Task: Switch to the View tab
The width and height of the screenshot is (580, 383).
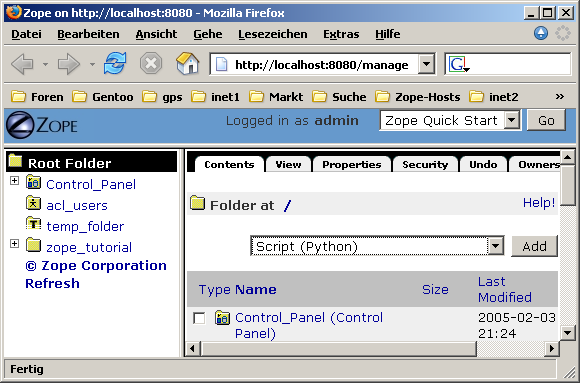Action: (288, 164)
